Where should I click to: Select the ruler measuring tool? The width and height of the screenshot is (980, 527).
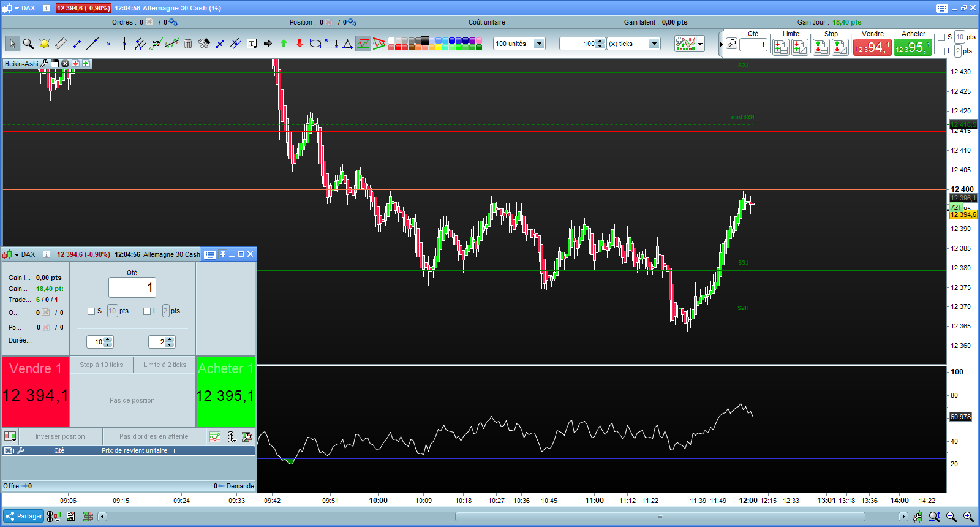60,44
